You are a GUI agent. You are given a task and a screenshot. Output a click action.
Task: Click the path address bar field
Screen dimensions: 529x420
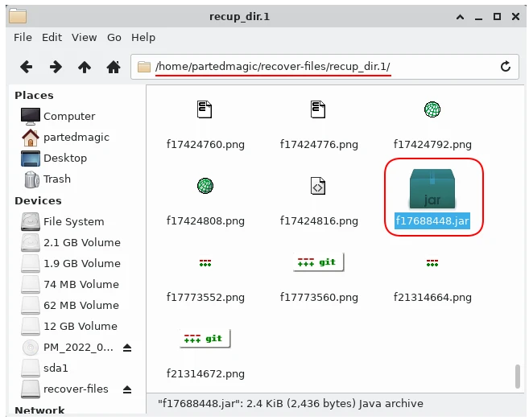point(322,67)
